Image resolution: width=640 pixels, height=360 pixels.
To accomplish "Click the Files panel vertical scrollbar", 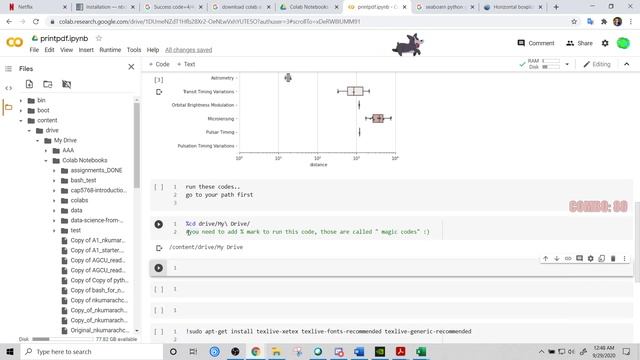I will [x=137, y=145].
